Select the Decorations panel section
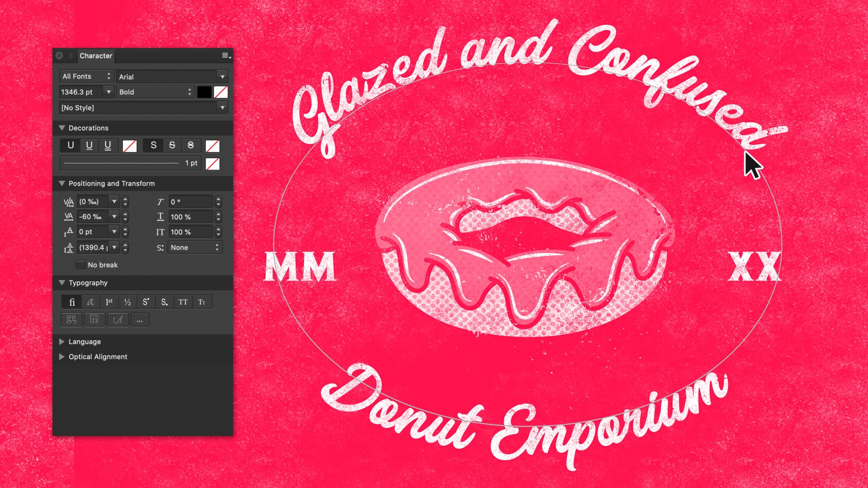 point(88,127)
